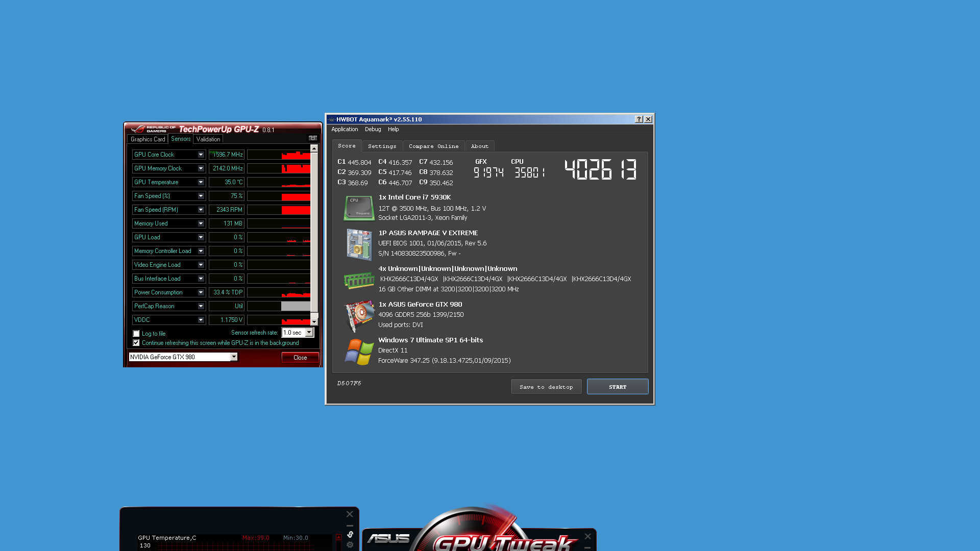
Task: Open the Memory Used sensor dropdown
Action: [x=201, y=223]
